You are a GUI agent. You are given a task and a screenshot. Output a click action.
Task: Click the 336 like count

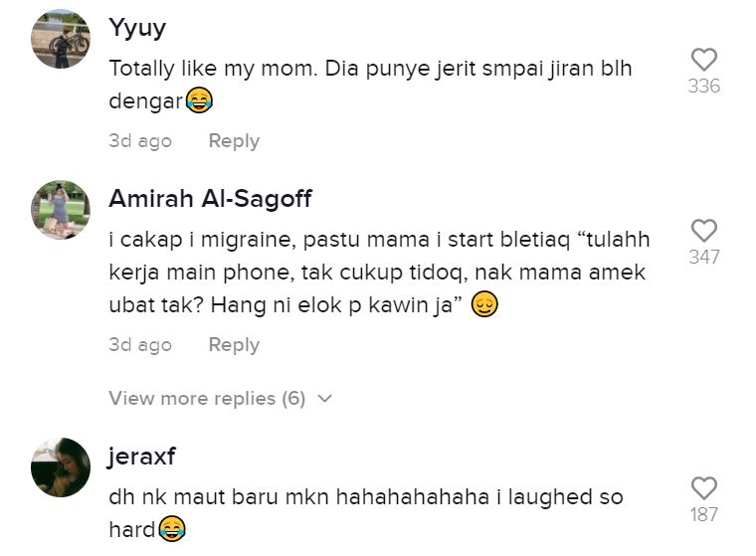(703, 87)
